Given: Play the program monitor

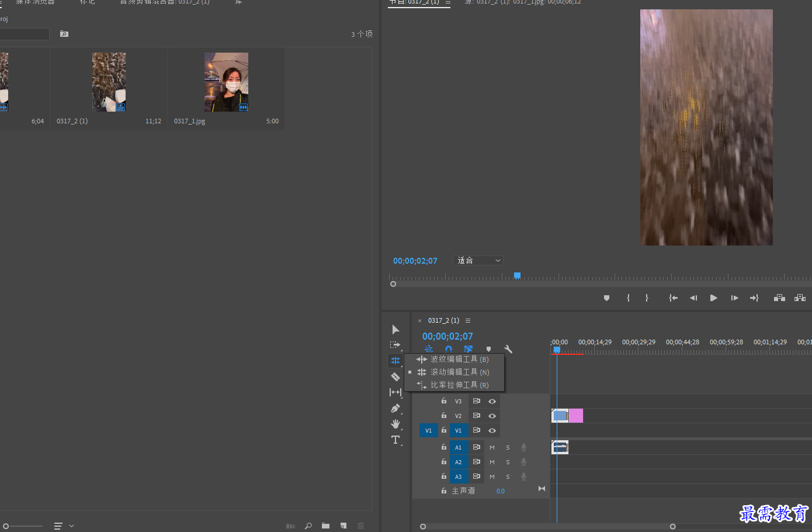Looking at the screenshot, I should coord(713,298).
